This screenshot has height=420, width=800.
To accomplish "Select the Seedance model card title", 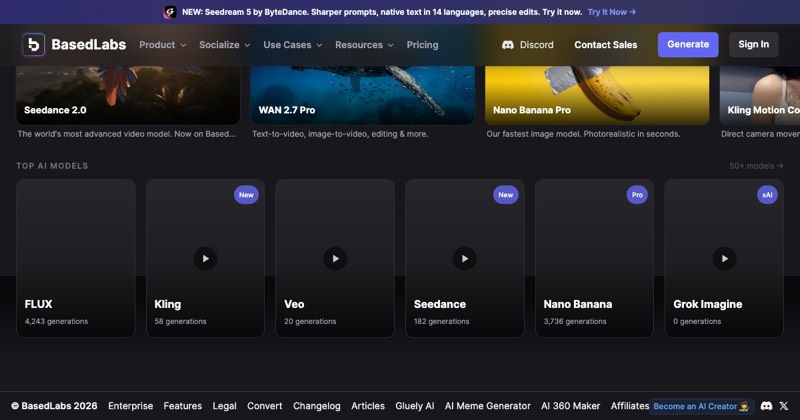I will [440, 304].
